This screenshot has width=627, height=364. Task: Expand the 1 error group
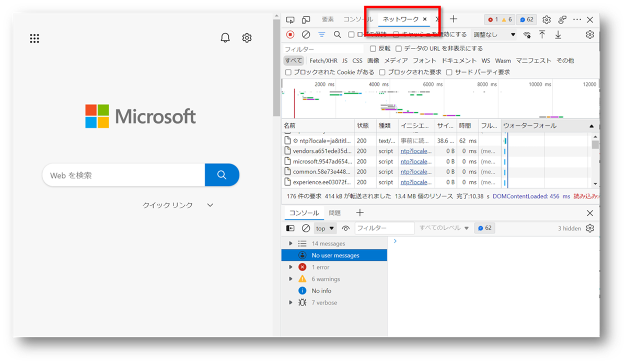[291, 267]
